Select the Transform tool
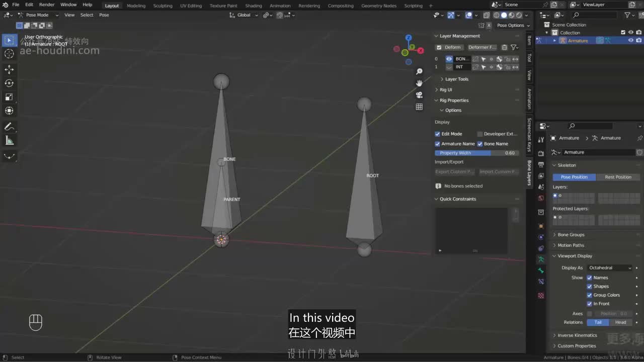Screen dimensions: 644x362 click(9, 111)
